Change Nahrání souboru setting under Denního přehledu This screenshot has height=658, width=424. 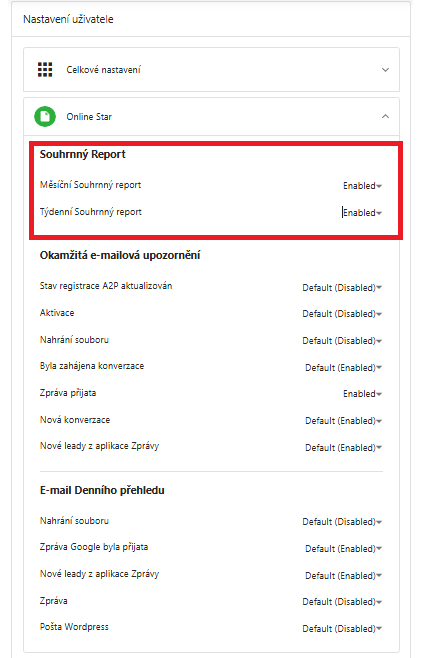342,522
